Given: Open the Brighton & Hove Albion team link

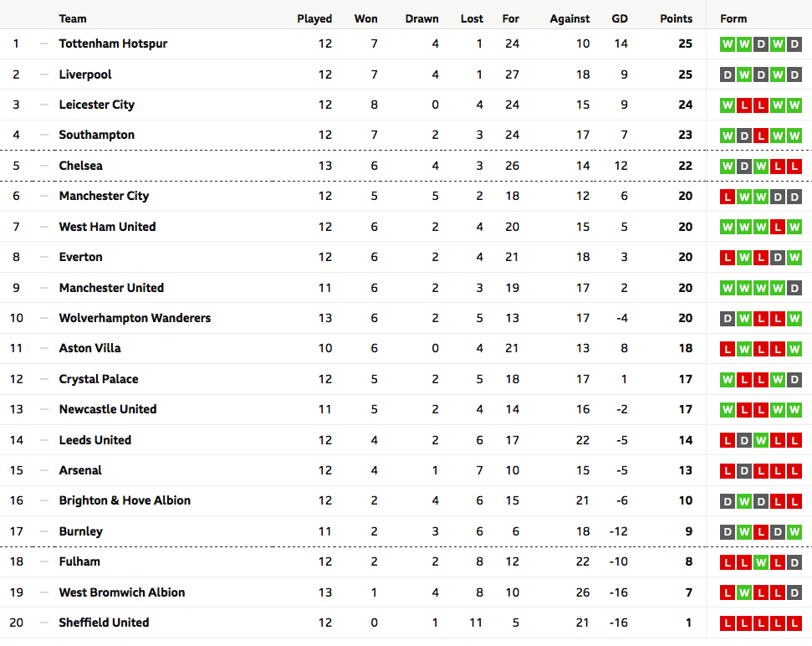Looking at the screenshot, I should [125, 500].
